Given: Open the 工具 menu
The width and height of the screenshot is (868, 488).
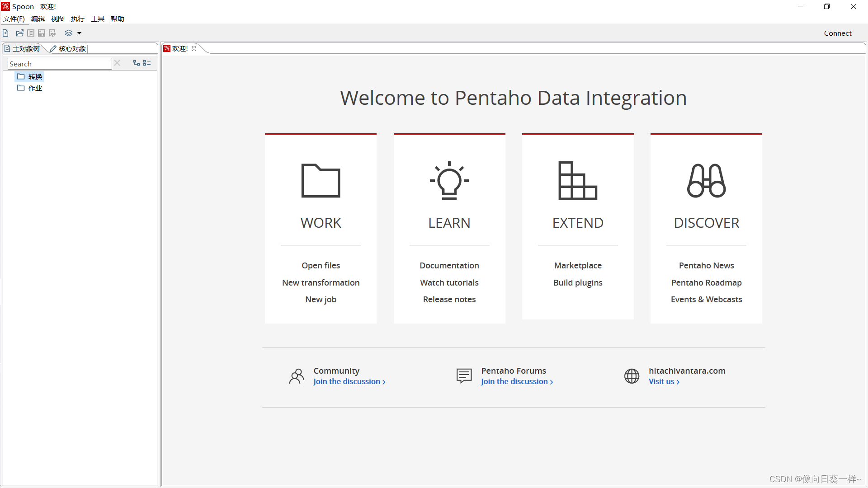Looking at the screenshot, I should 98,19.
